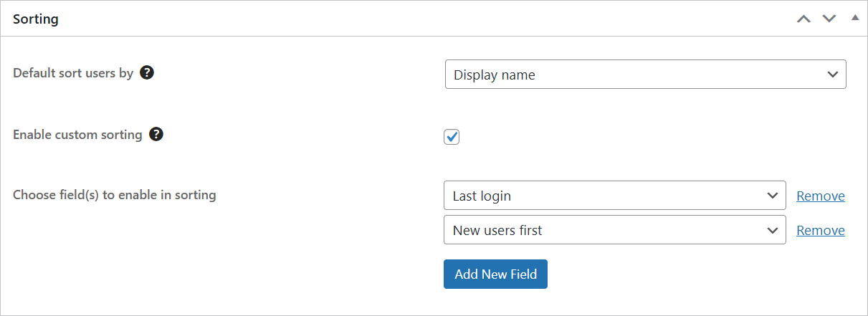Uncheck the Enable custom sorting checkbox
This screenshot has height=316, width=868.
452,137
